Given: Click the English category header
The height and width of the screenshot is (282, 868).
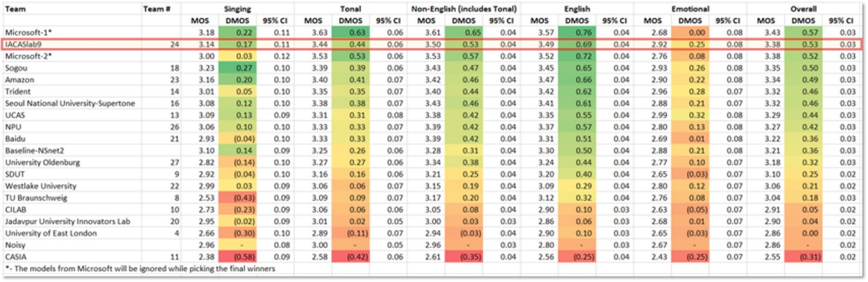Looking at the screenshot, I should click(x=577, y=9).
